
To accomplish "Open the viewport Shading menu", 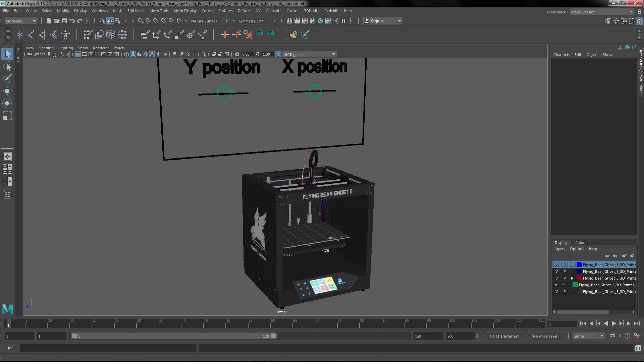I will [46, 48].
